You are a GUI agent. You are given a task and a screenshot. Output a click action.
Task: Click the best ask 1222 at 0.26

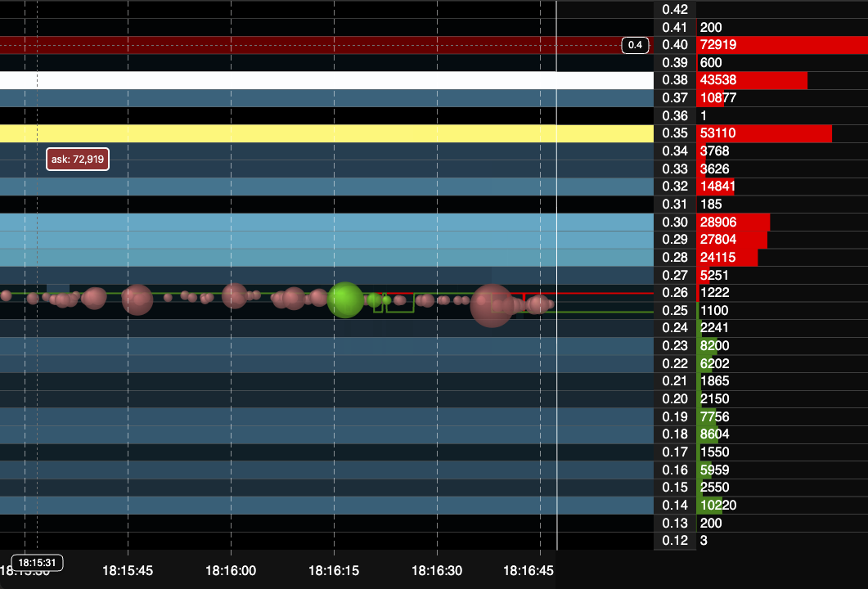pos(715,292)
